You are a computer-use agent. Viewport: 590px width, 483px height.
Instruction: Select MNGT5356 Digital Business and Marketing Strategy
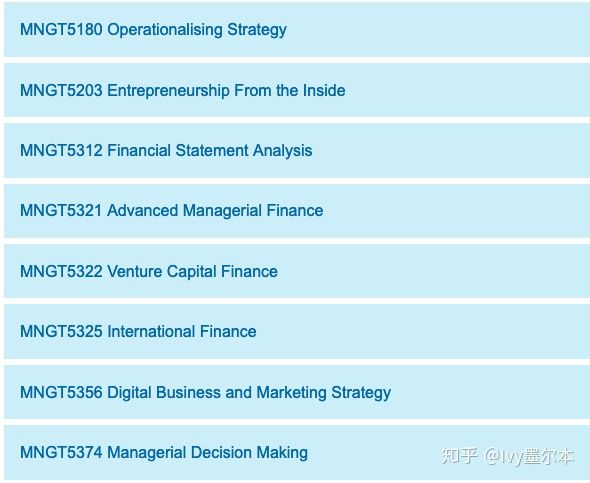point(205,392)
